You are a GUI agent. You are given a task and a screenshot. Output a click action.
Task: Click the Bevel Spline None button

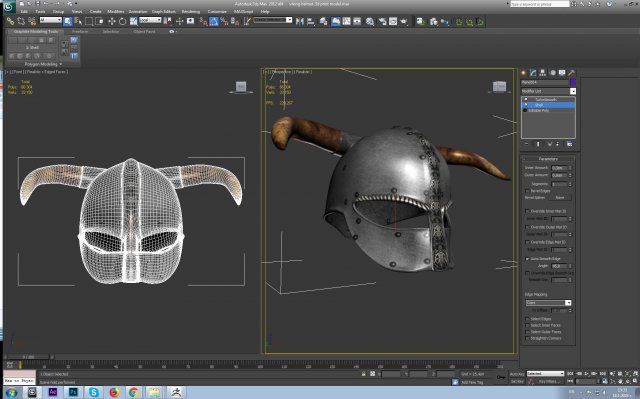(x=560, y=197)
